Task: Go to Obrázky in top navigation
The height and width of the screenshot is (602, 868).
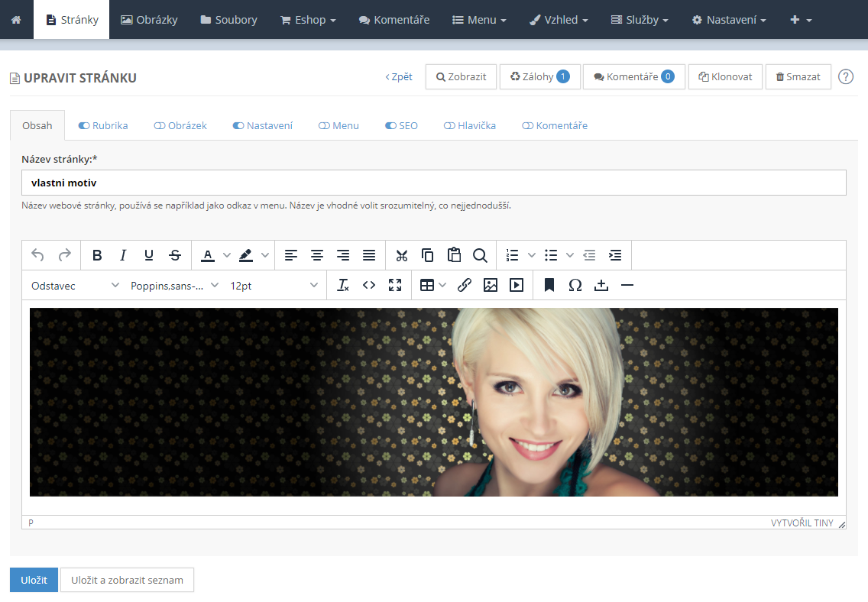Action: pyautogui.click(x=149, y=20)
